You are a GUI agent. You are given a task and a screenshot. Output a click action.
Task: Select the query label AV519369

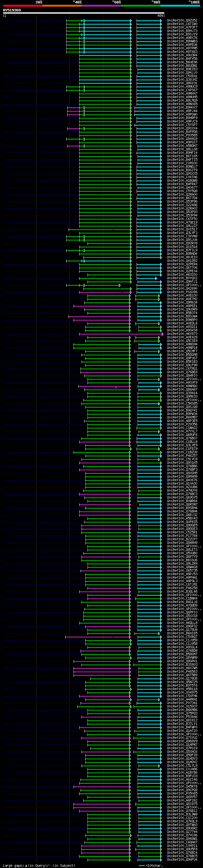pos(12,10)
